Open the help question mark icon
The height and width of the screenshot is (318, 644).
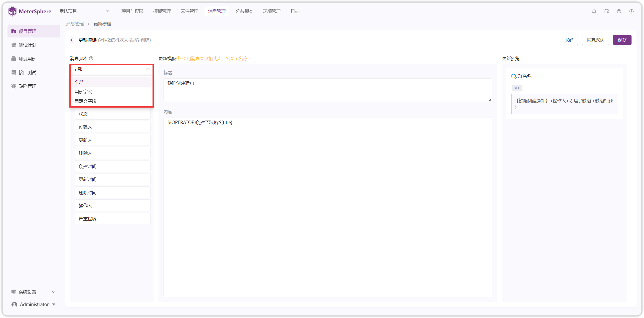619,11
